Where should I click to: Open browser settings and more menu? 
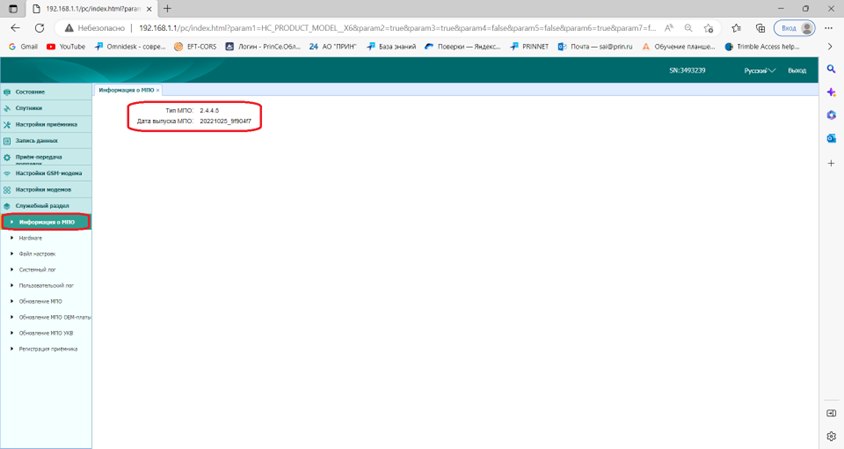point(828,28)
